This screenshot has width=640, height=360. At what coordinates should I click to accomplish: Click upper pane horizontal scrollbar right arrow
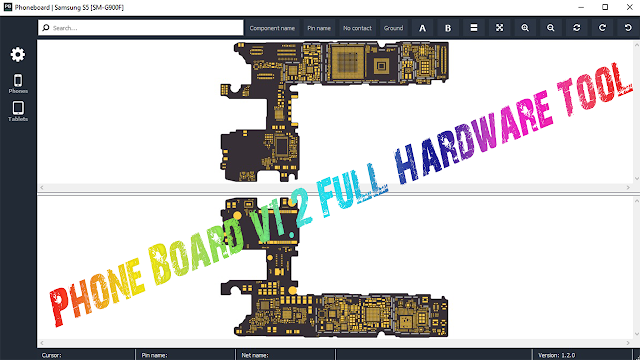[x=628, y=187]
